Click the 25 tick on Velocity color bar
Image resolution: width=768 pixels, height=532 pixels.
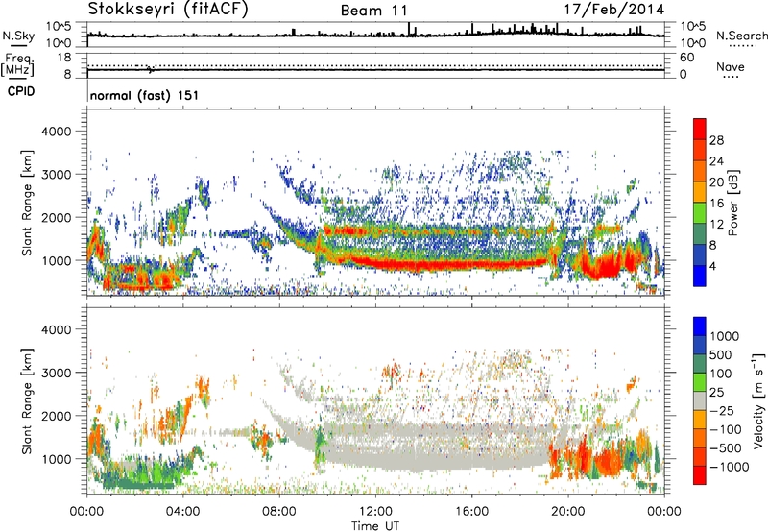(x=716, y=392)
